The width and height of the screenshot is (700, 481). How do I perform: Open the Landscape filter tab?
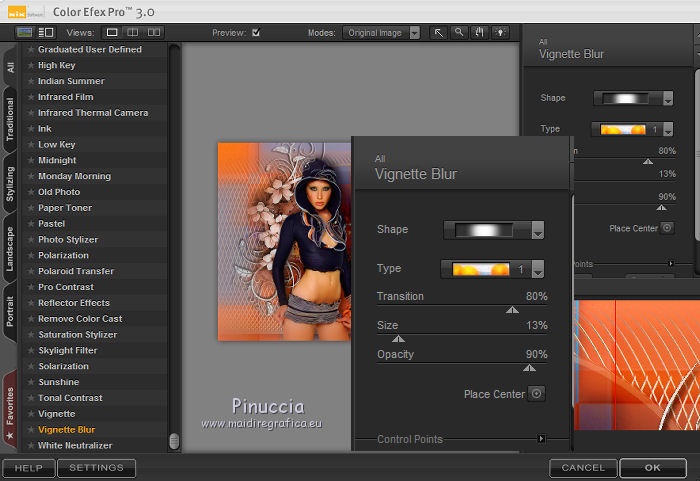coord(10,250)
